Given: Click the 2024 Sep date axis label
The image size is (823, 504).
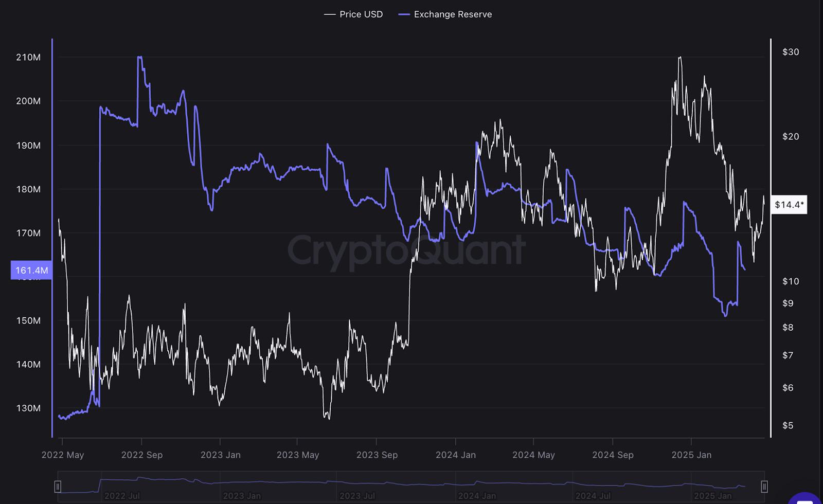Looking at the screenshot, I should coord(613,455).
